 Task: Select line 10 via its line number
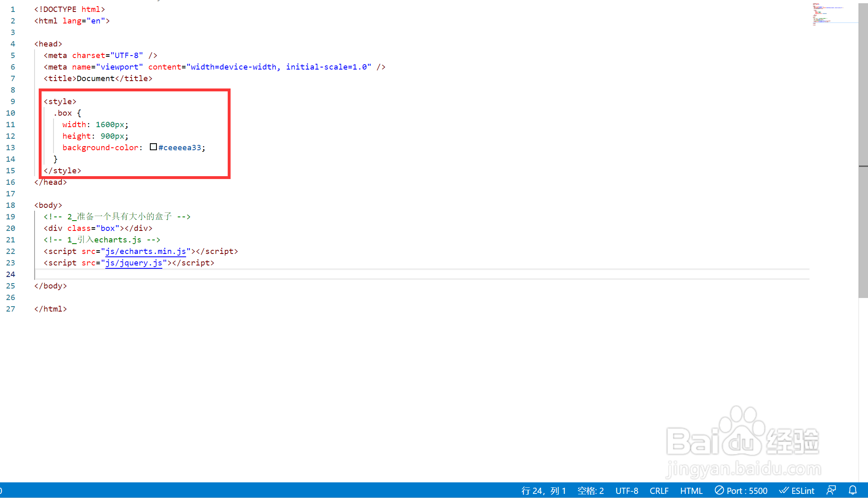click(11, 113)
